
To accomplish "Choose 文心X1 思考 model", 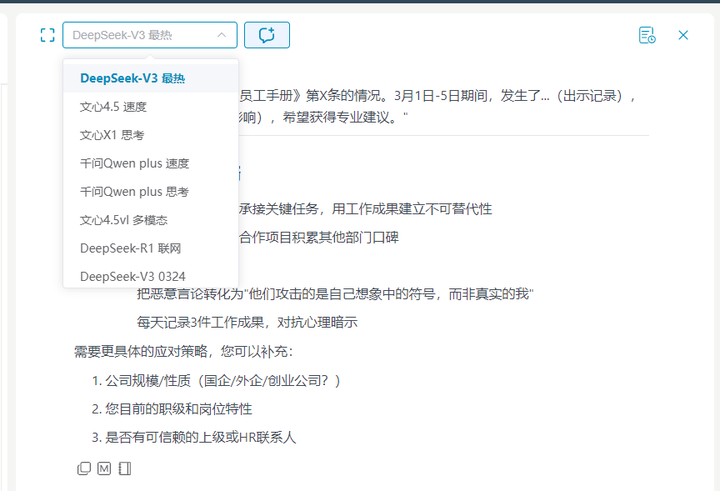I will point(151,135).
